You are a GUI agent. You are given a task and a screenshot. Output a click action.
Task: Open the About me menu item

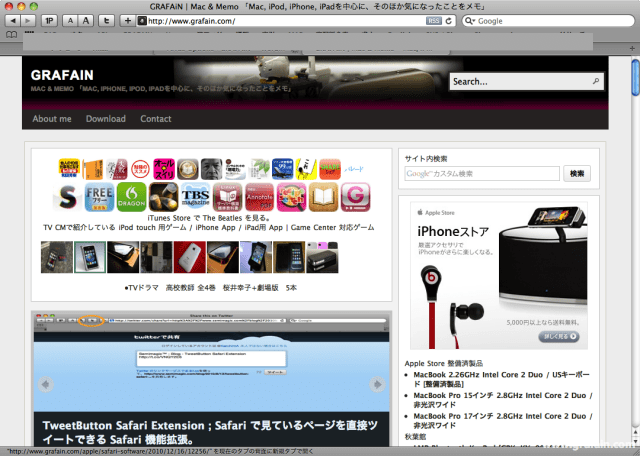coord(52,118)
